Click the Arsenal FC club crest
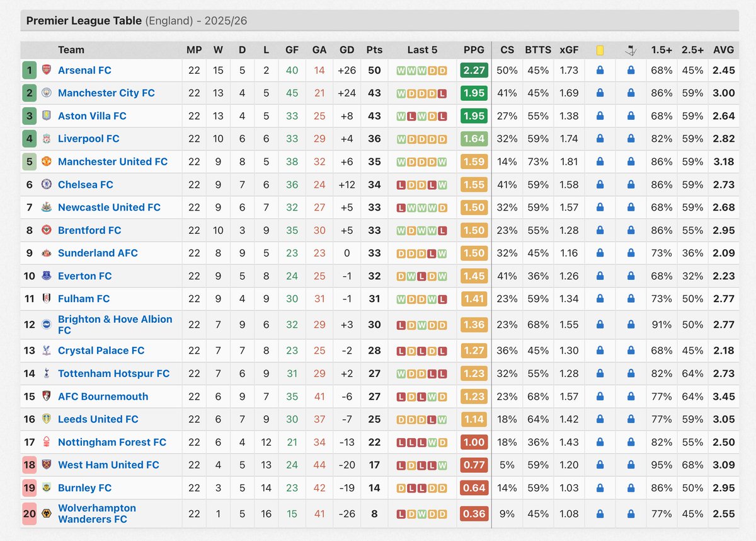The image size is (756, 541). click(x=47, y=70)
